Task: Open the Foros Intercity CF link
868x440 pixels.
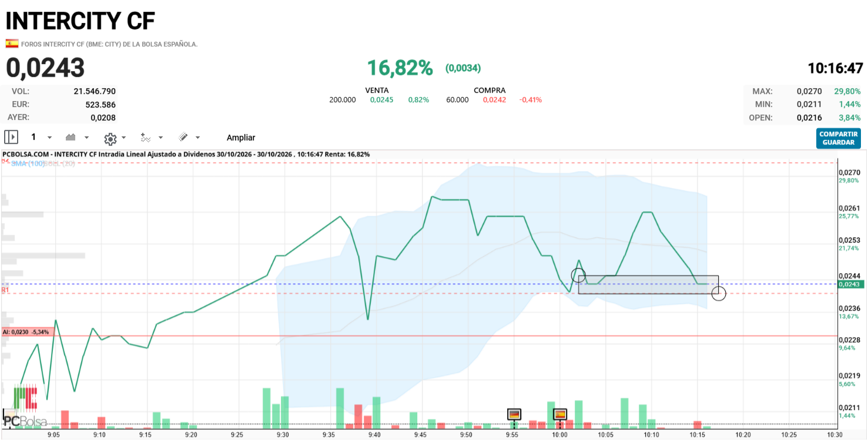Action: point(109,44)
